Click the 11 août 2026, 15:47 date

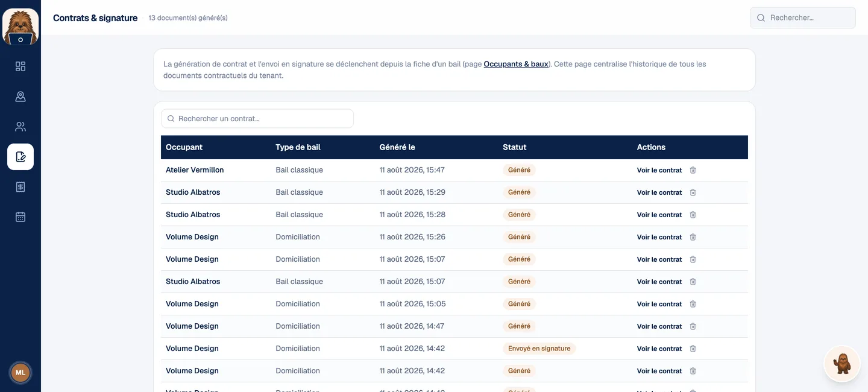[412, 170]
